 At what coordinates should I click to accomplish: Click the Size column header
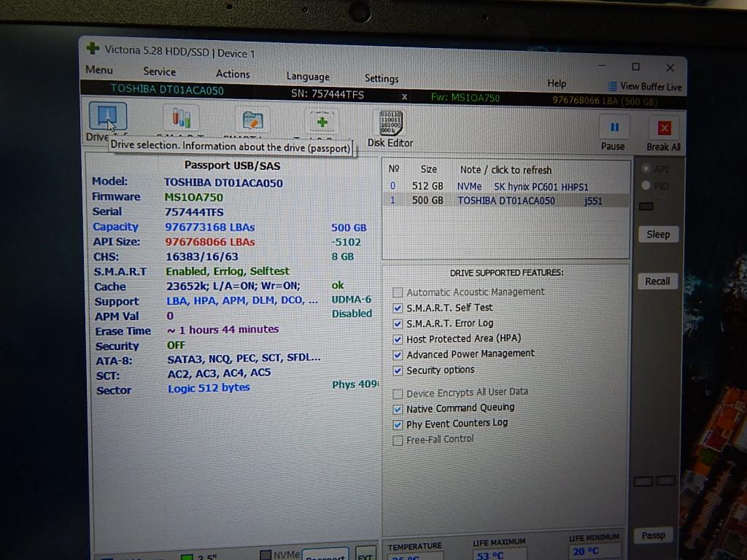[428, 169]
